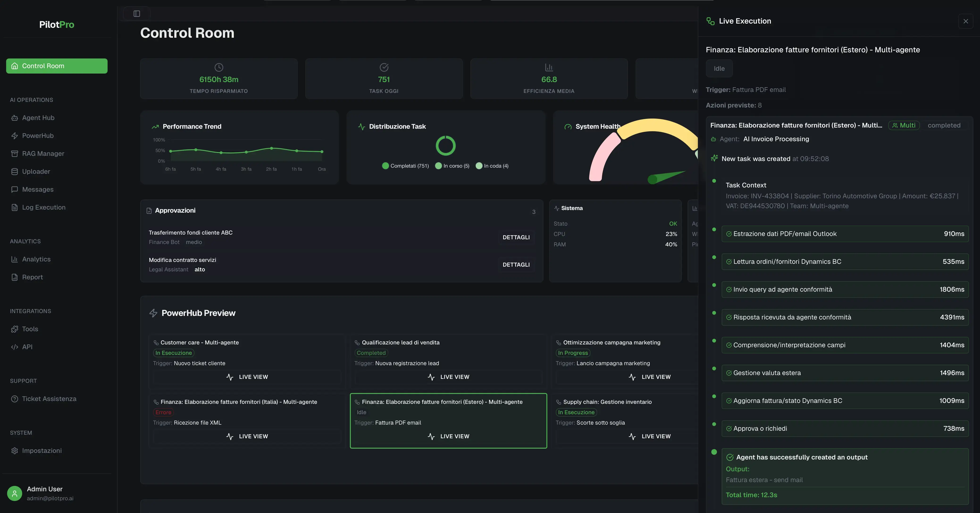
Task: Open the Messages panel
Action: (38, 189)
